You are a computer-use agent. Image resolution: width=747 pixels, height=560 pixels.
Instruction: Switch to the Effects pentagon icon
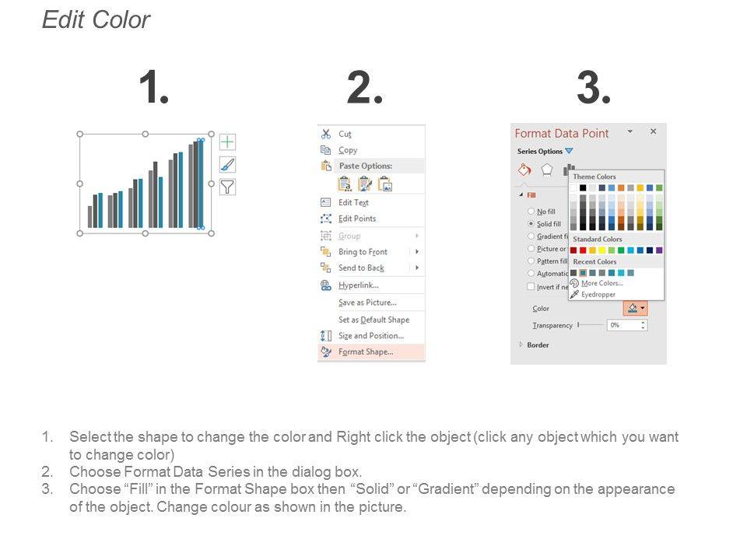coord(547,170)
